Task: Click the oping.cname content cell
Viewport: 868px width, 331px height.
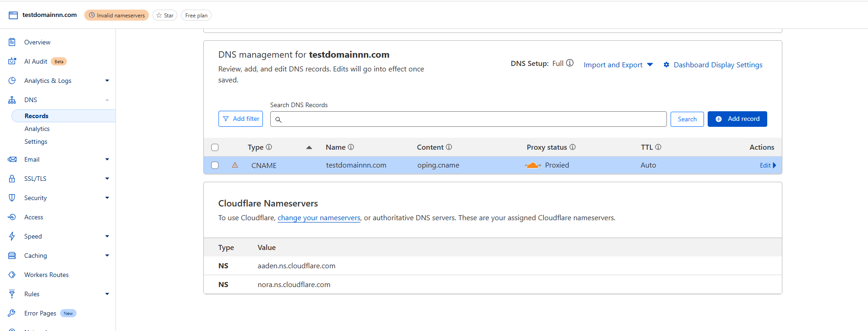Action: pyautogui.click(x=438, y=165)
